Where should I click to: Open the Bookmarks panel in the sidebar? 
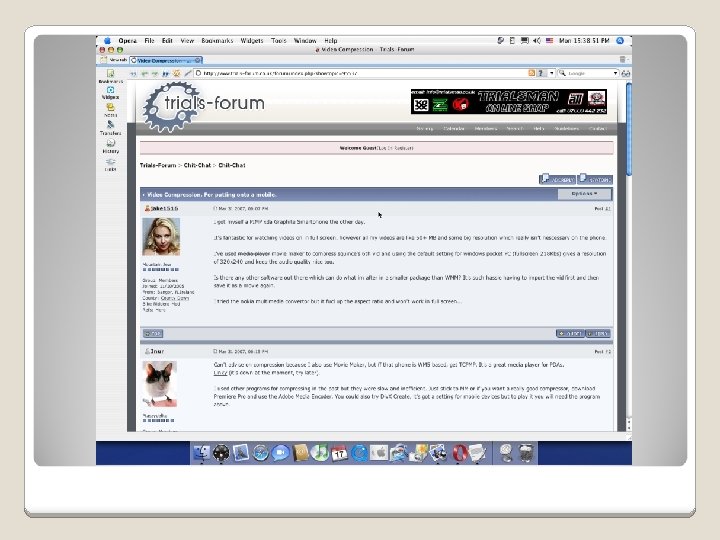[x=110, y=76]
